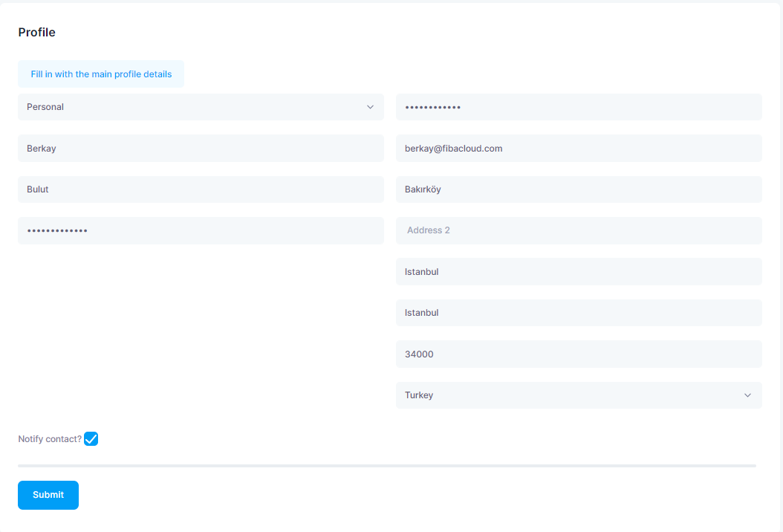Click the Notify contact? label

50,439
